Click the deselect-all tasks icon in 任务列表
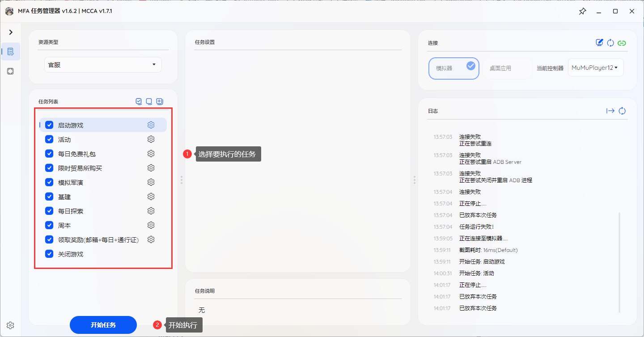Image resolution: width=644 pixels, height=337 pixels. tap(149, 102)
